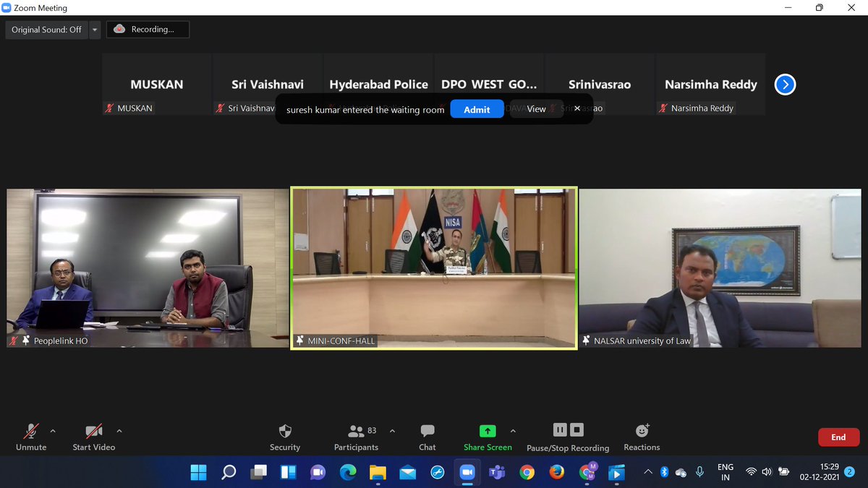Click the pin icon beside MINI-CONF-HALL label
Image resolution: width=868 pixels, height=488 pixels.
[301, 341]
